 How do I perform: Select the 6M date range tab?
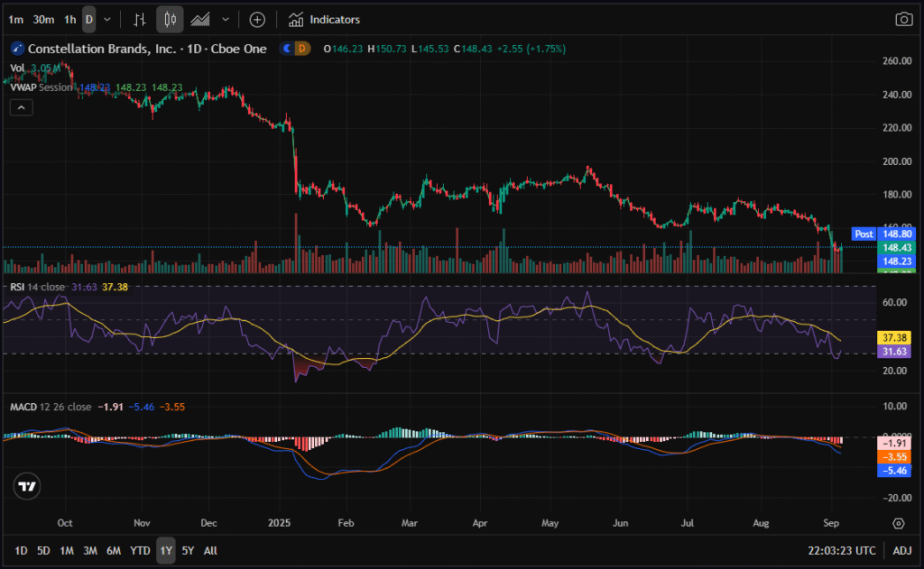[114, 550]
